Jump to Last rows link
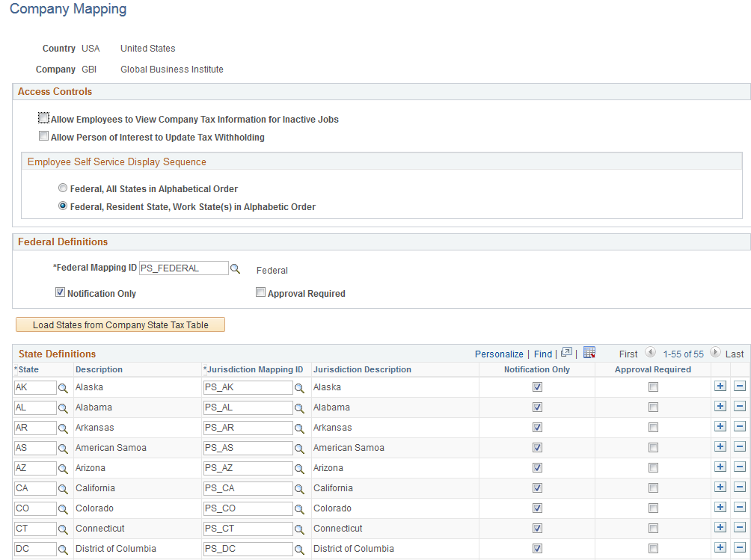The width and height of the screenshot is (751, 560). pos(735,354)
